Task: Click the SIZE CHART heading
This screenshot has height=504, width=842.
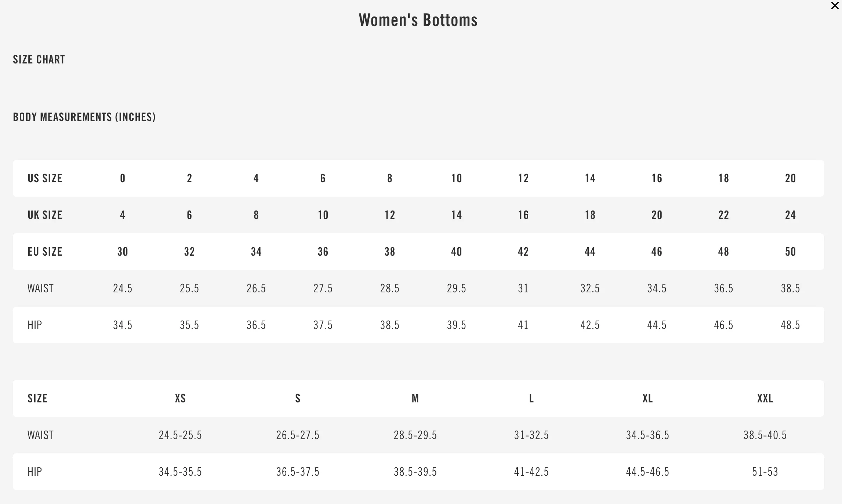Action: 39,59
